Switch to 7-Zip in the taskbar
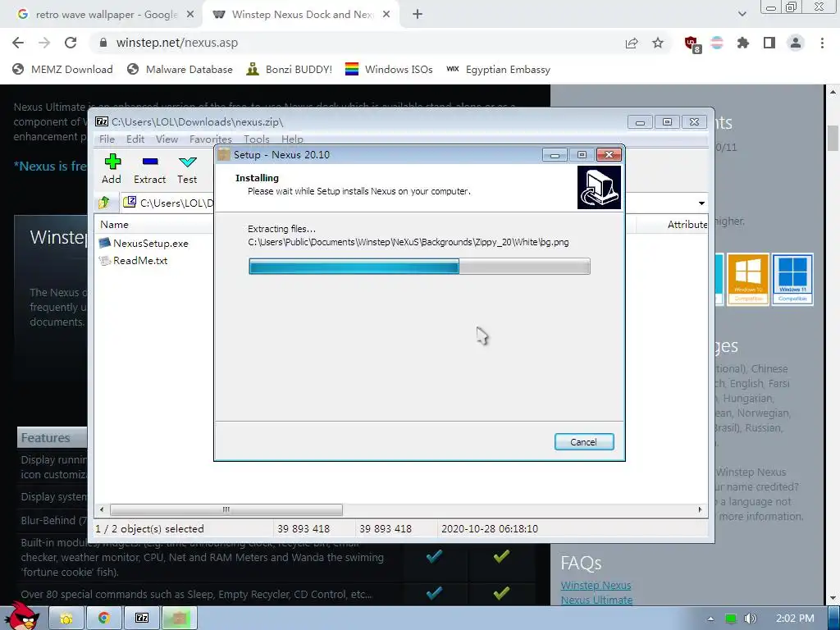Viewport: 840px width, 630px height. (141, 619)
